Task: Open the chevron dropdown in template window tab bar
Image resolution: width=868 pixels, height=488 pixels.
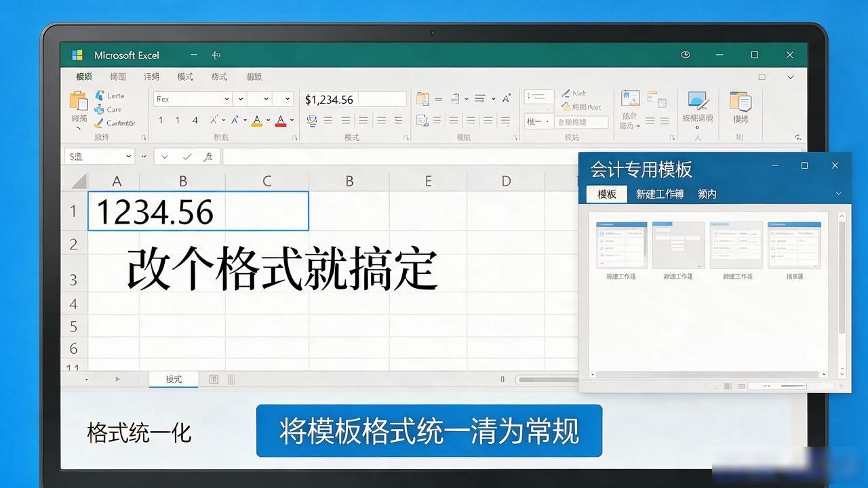Action: coord(839,194)
